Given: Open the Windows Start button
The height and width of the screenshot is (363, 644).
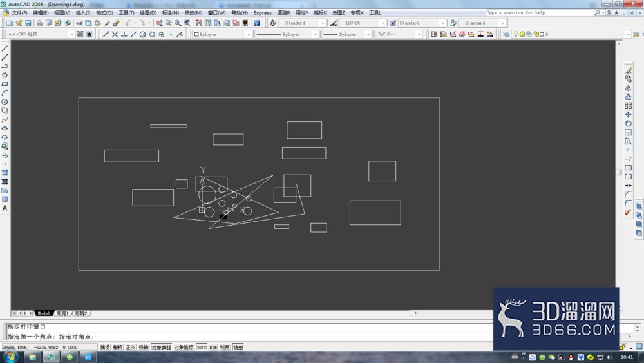Looking at the screenshot, I should (10, 357).
